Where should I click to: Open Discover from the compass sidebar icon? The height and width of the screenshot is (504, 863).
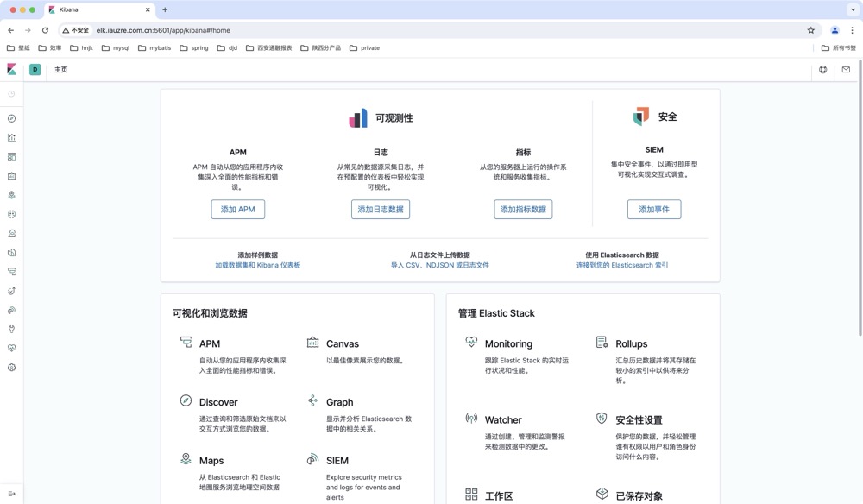click(12, 118)
